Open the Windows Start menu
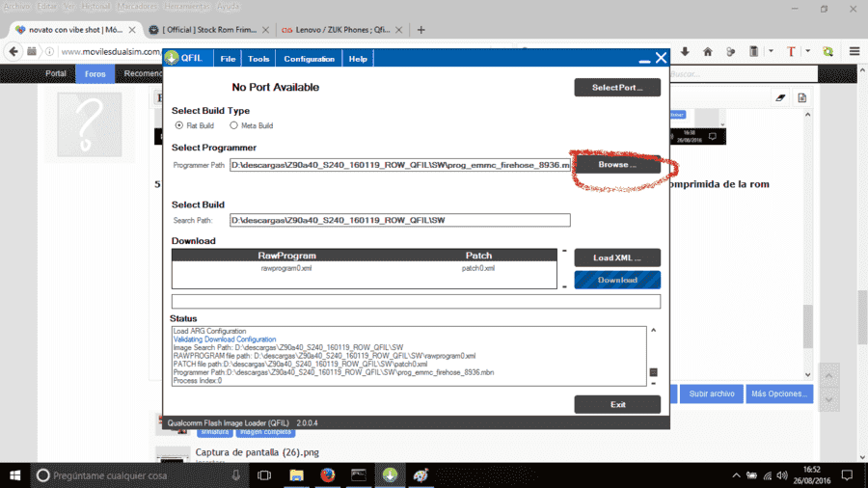This screenshot has height=488, width=868. [14, 475]
